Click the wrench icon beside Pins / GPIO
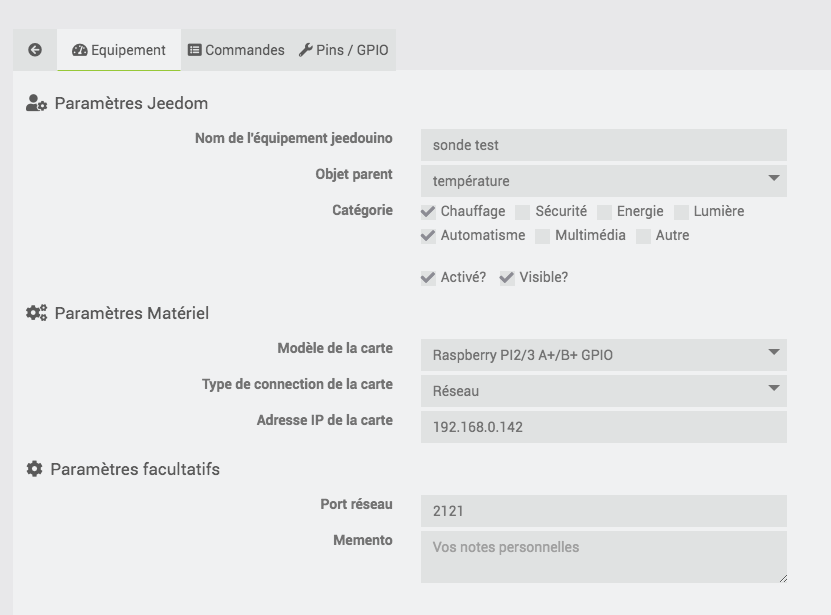The width and height of the screenshot is (831, 615). 306,50
